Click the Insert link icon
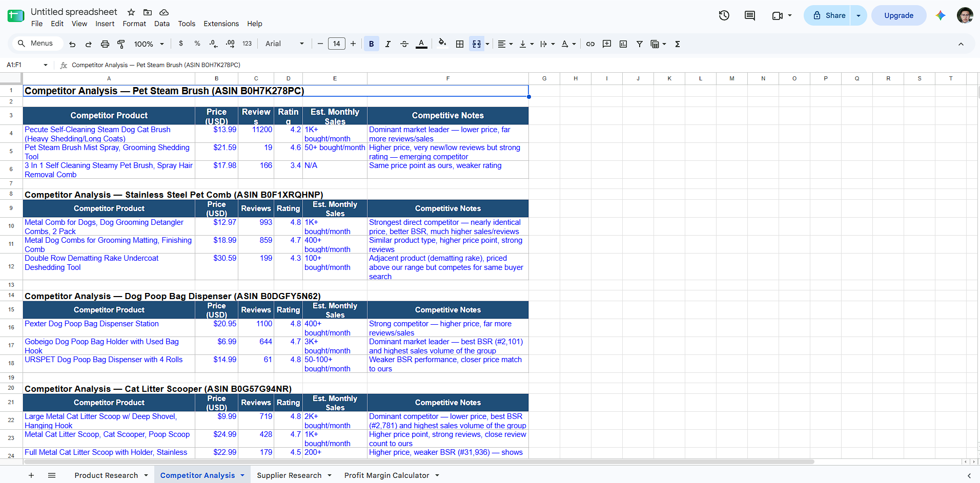The width and height of the screenshot is (980, 483). click(590, 44)
